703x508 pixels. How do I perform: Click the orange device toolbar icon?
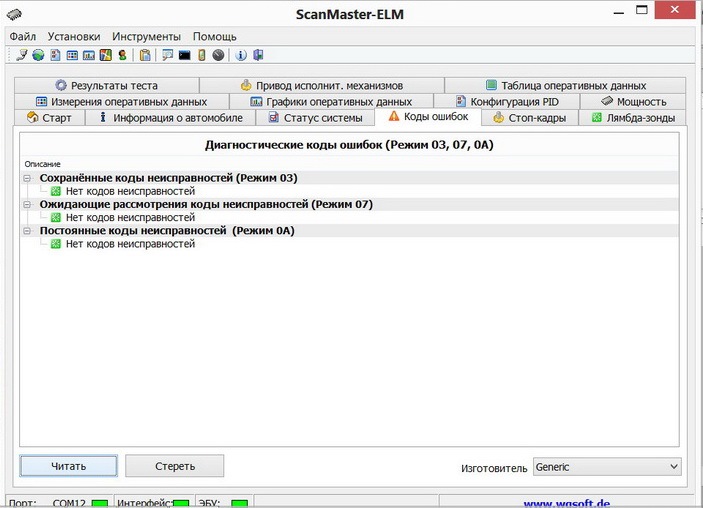pos(202,55)
